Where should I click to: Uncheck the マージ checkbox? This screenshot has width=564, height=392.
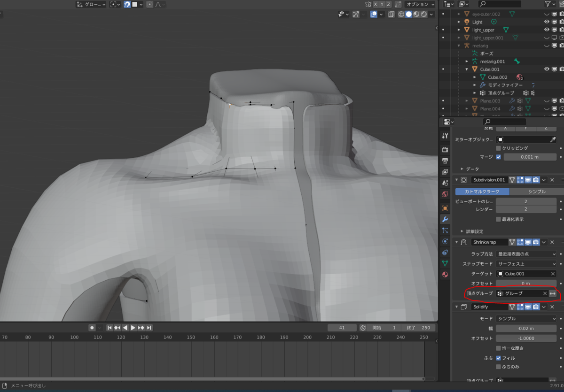(498, 157)
